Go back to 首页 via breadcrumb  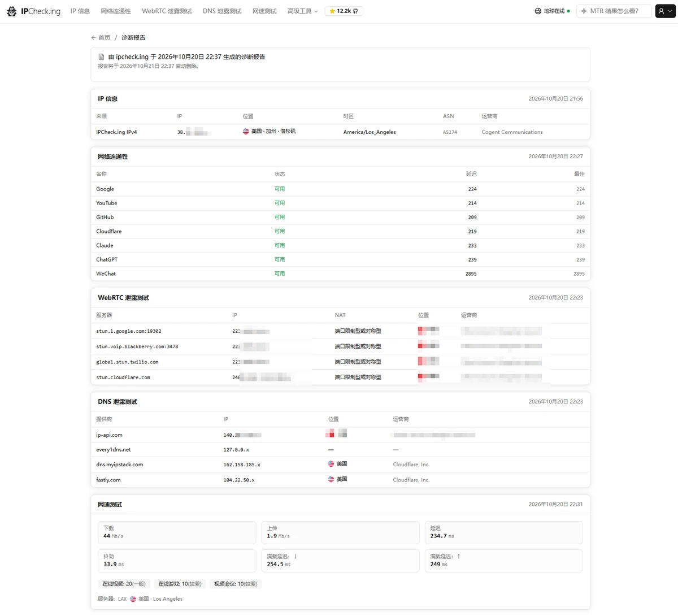[x=105, y=38]
